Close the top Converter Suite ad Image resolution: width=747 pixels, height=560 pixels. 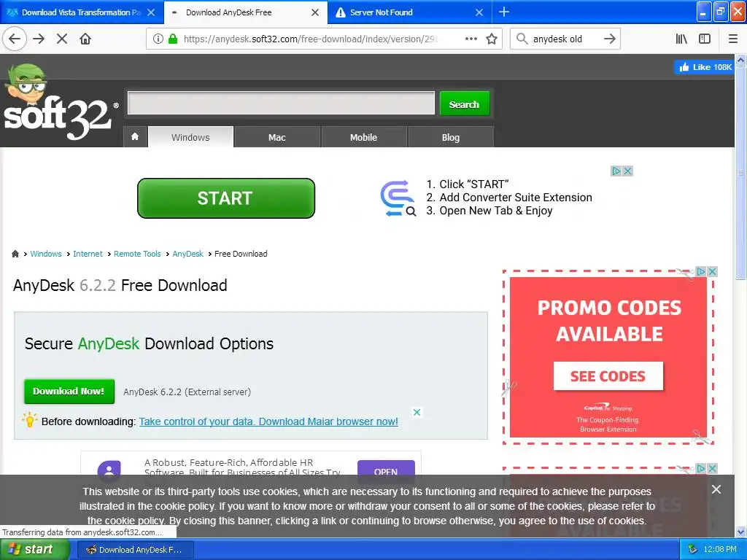click(x=628, y=171)
